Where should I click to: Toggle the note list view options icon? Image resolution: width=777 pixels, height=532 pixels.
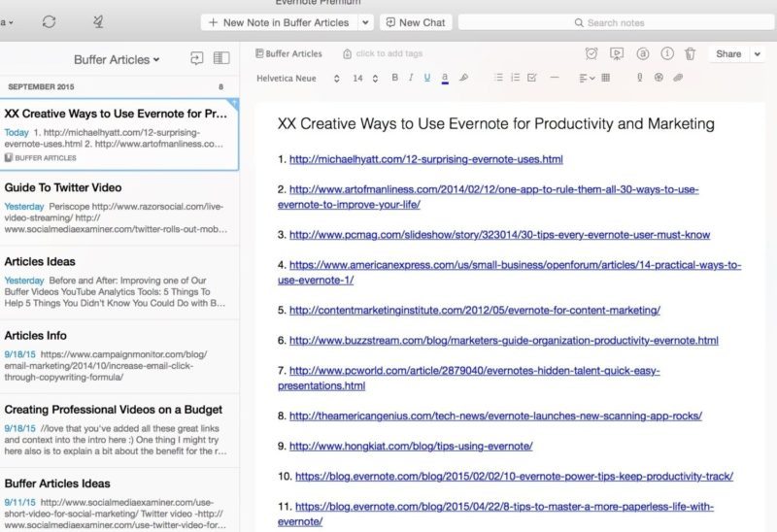(x=221, y=58)
